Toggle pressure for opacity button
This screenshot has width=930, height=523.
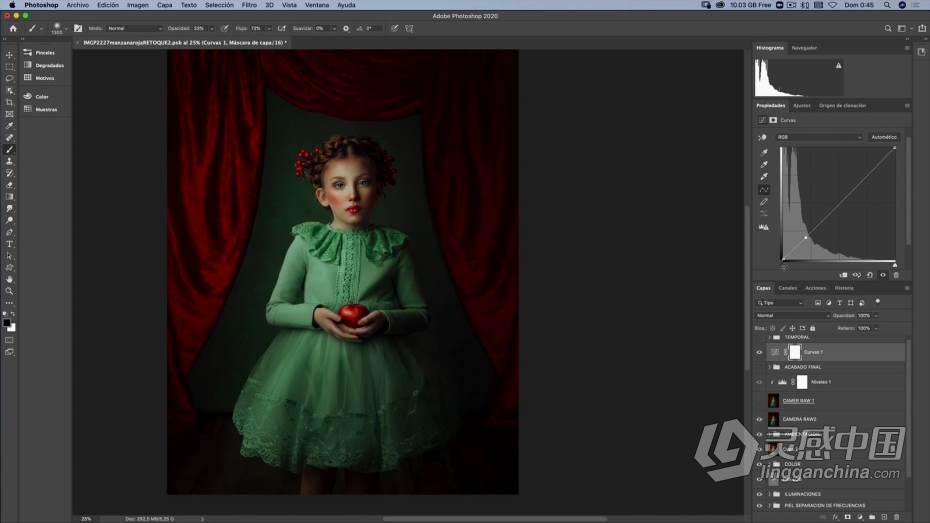(x=225, y=28)
